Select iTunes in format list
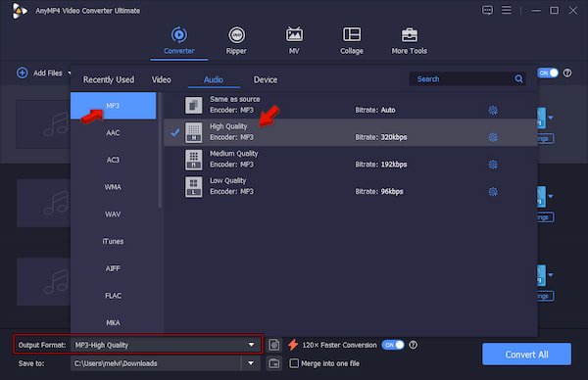Image resolution: width=588 pixels, height=380 pixels. click(113, 241)
